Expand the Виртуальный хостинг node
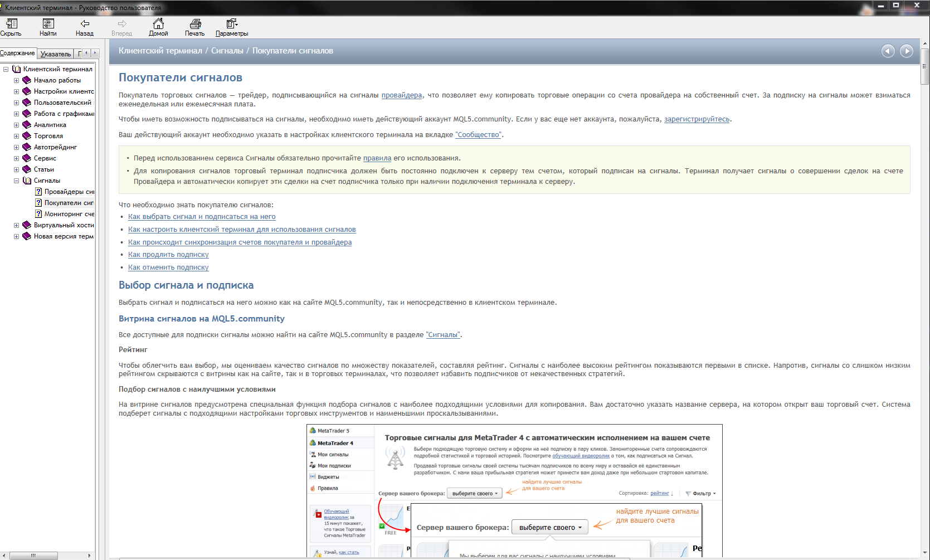This screenshot has height=560, width=930. (x=16, y=225)
